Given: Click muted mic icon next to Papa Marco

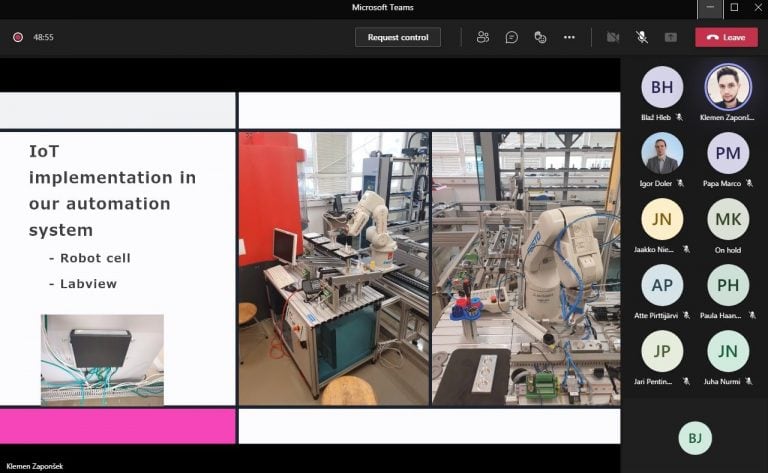Looking at the screenshot, I should 749,183.
